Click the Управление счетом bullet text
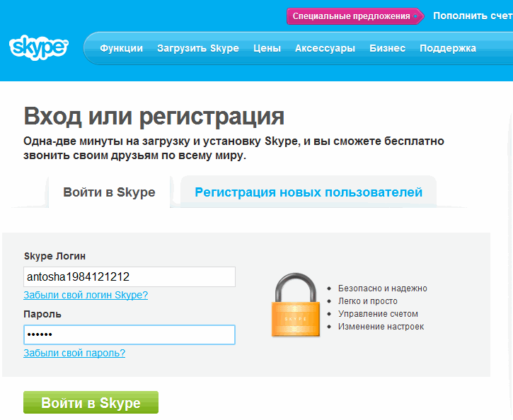 click(x=378, y=314)
